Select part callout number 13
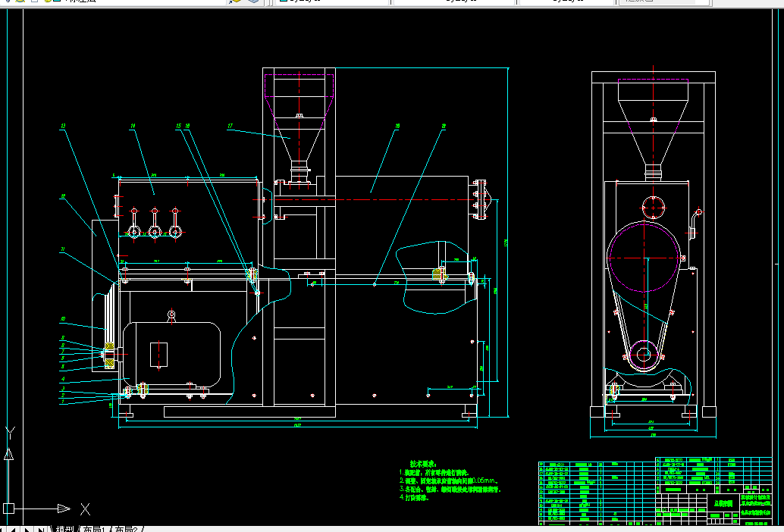This screenshot has width=784, height=532. (x=63, y=127)
